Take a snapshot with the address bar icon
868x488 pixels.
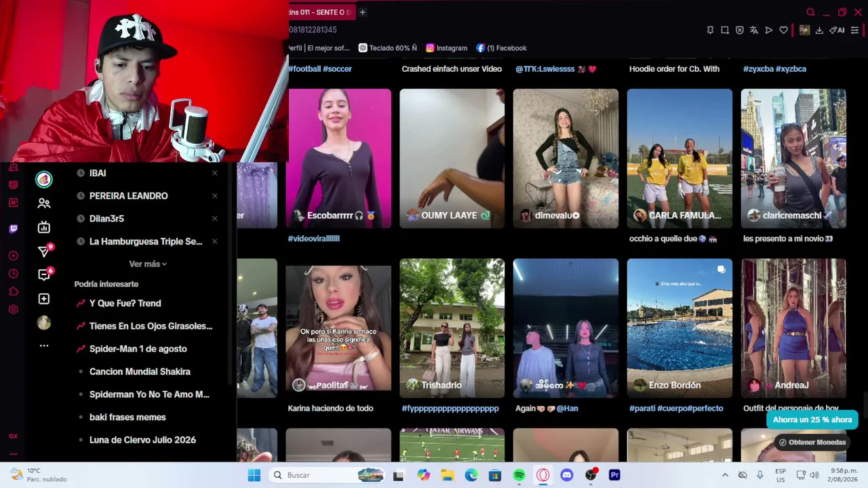click(x=725, y=30)
